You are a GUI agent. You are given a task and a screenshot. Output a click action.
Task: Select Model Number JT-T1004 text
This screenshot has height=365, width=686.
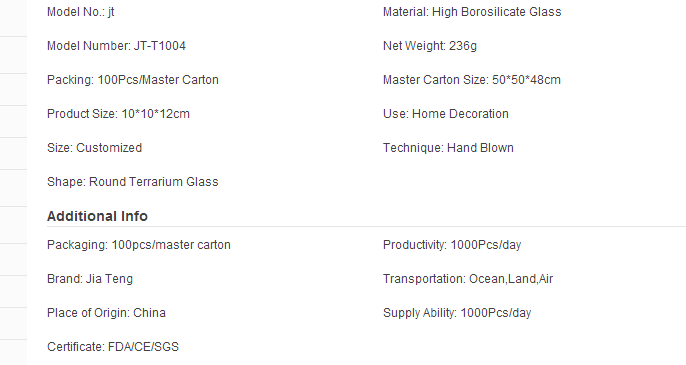[x=116, y=46]
